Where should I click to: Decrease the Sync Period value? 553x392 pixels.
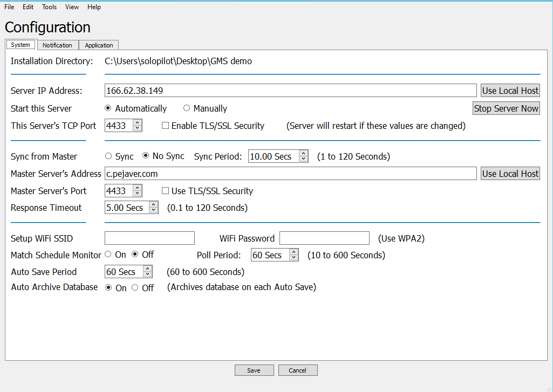(x=303, y=159)
